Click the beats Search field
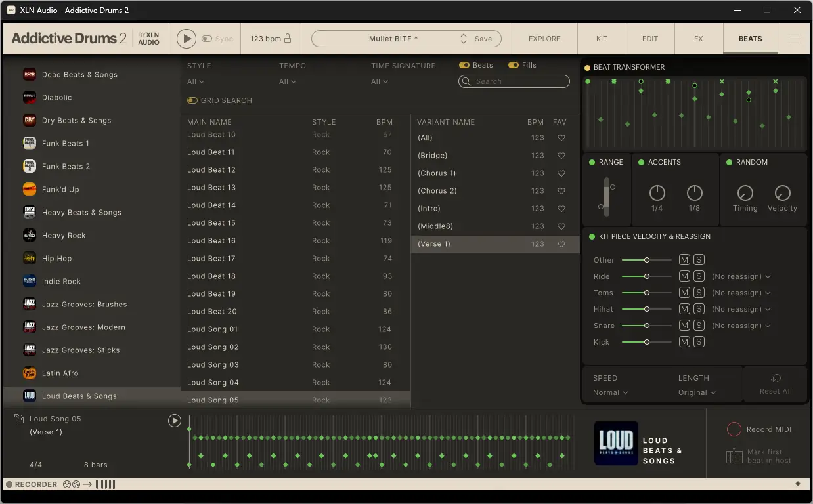The height and width of the screenshot is (504, 813). coord(514,81)
